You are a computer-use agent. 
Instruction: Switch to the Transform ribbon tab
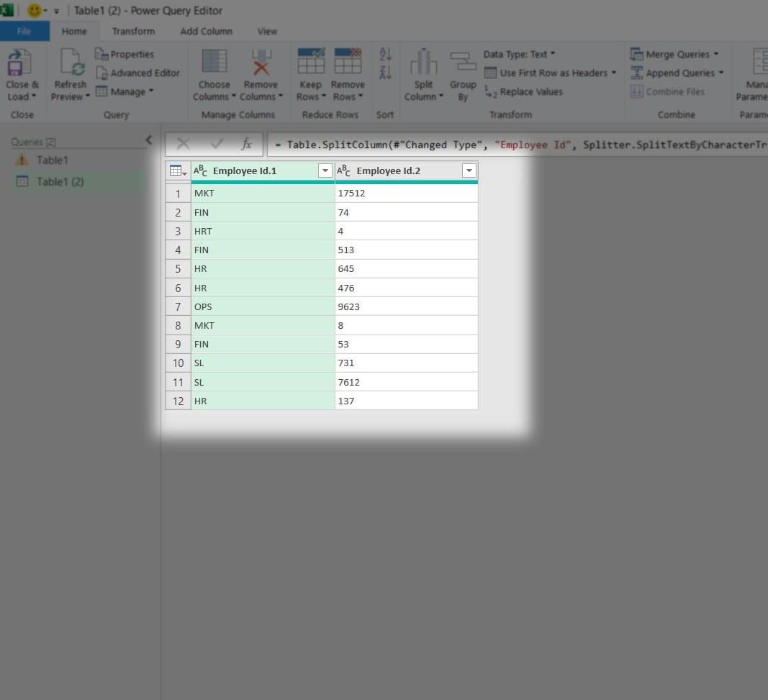(x=132, y=31)
